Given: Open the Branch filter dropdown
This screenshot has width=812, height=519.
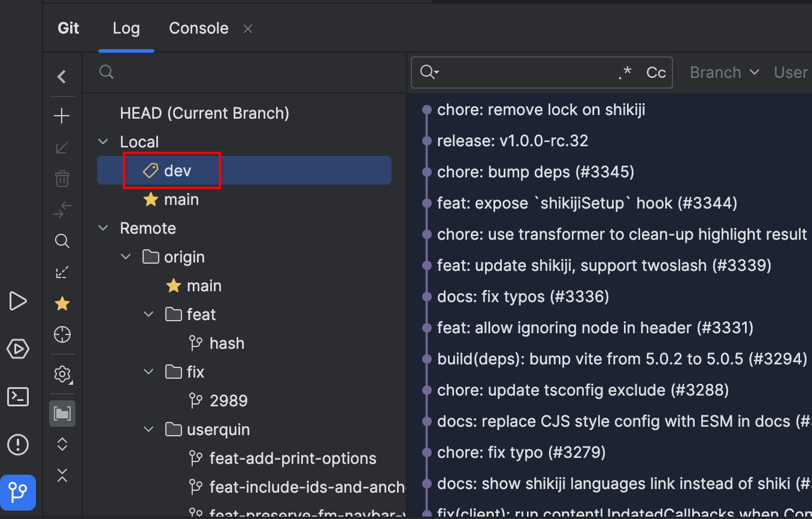Looking at the screenshot, I should 724,73.
